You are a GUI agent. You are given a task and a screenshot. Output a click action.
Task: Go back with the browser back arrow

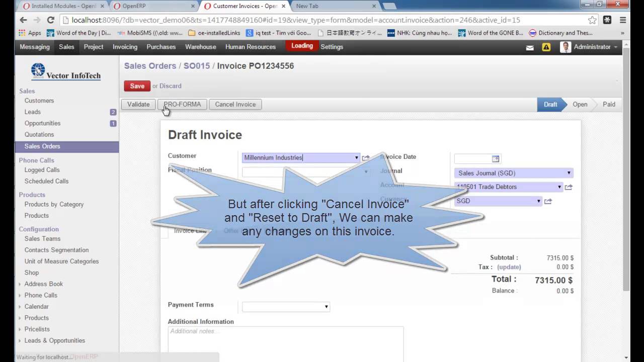point(23,20)
